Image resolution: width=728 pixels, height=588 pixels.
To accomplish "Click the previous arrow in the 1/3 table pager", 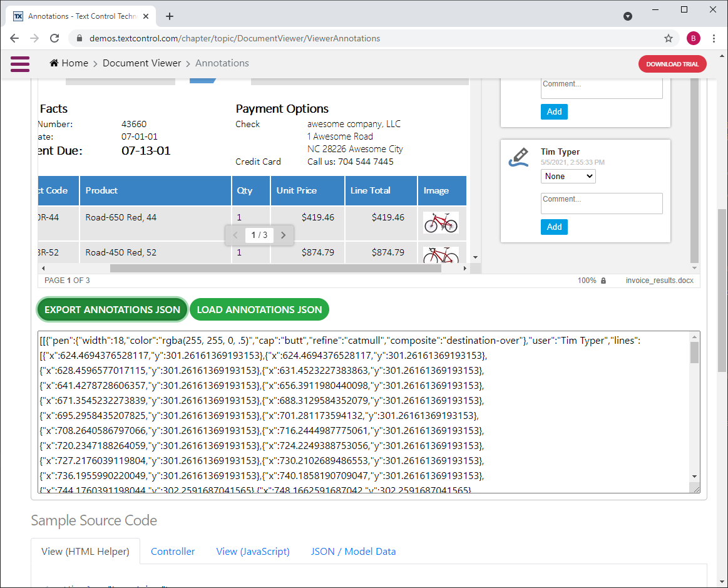I will coord(235,235).
